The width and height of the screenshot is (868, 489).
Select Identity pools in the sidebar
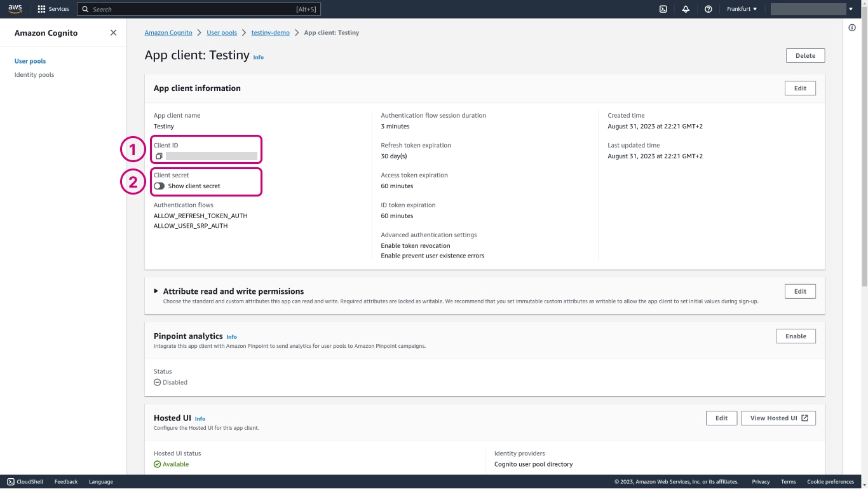34,75
